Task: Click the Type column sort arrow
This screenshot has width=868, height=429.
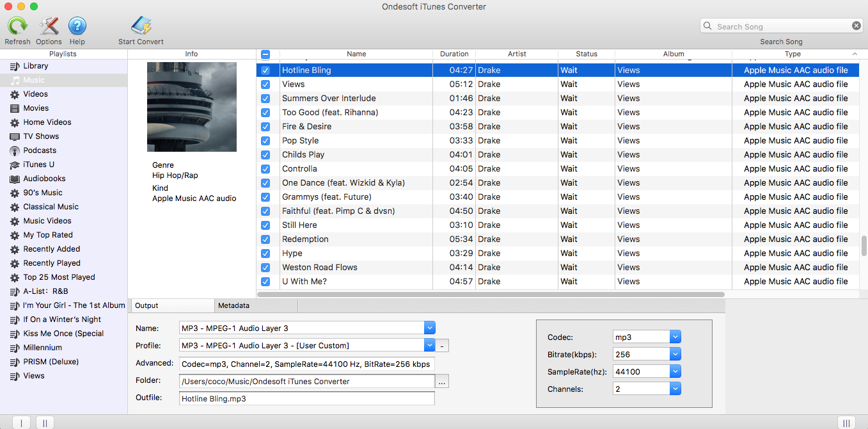Action: point(855,54)
